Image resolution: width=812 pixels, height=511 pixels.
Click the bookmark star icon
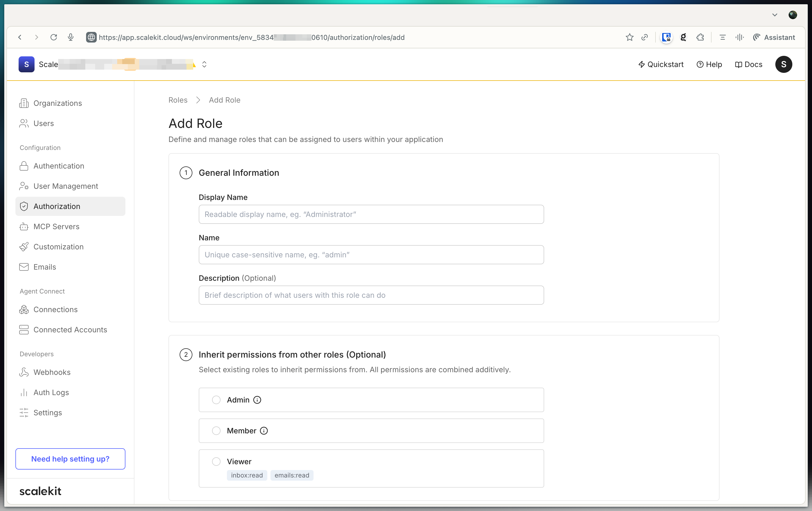click(x=629, y=37)
